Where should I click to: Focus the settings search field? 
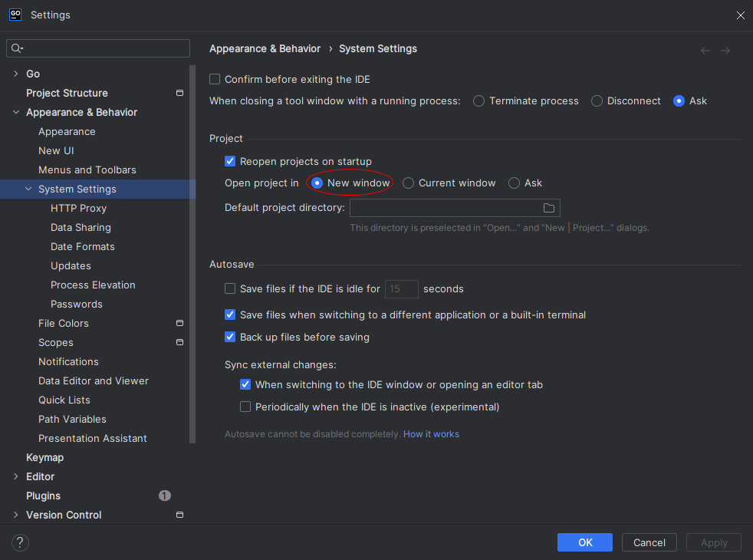click(98, 48)
